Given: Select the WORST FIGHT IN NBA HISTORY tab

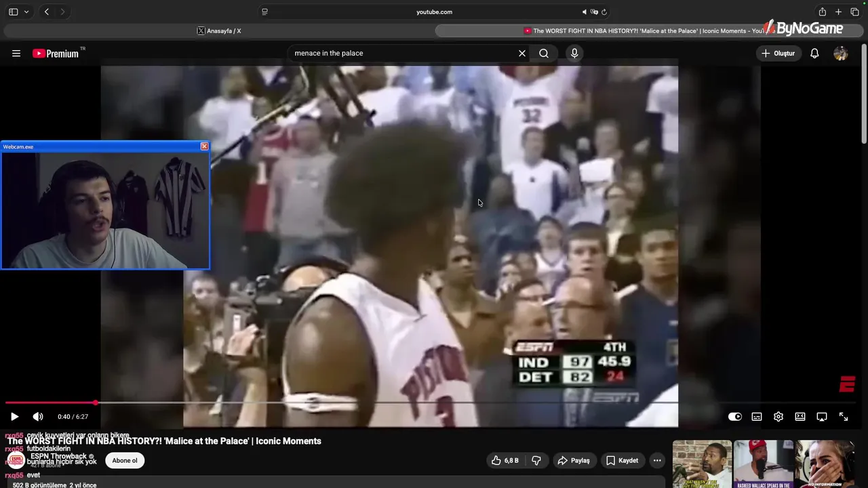Looking at the screenshot, I should coord(648,30).
